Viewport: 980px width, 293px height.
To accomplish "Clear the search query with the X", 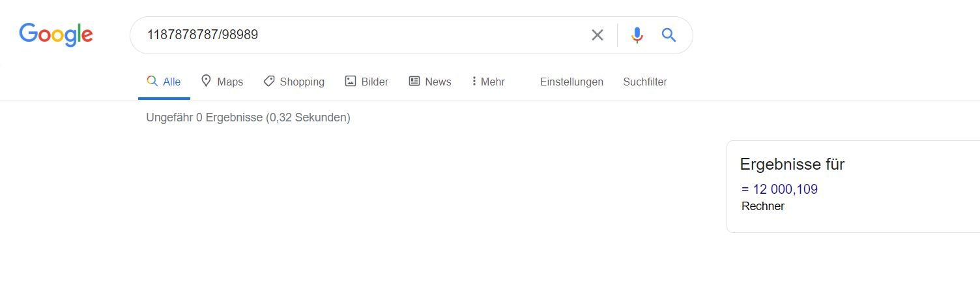I will (x=597, y=35).
